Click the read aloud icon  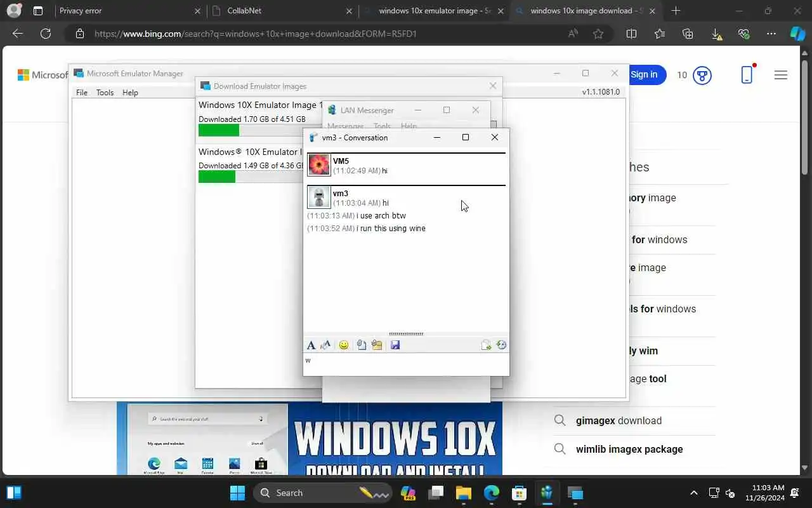point(573,34)
